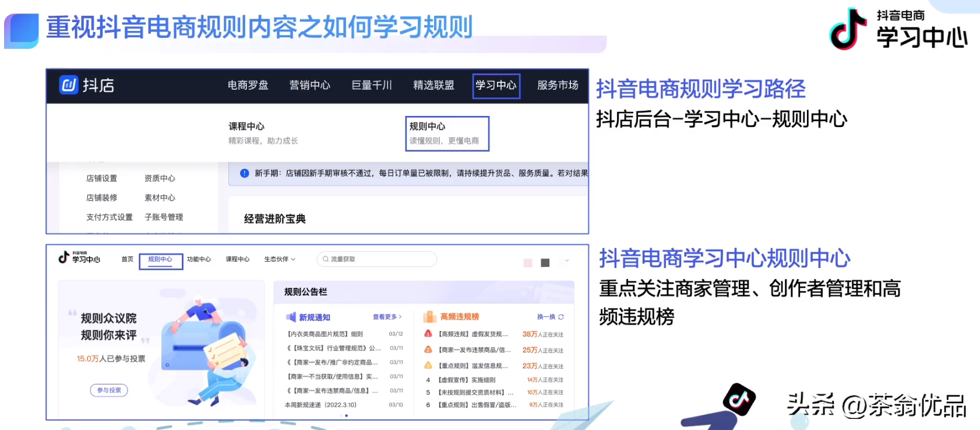Click the active carousel pagination dot
Image resolution: width=980 pixels, height=430 pixels.
coord(347,415)
